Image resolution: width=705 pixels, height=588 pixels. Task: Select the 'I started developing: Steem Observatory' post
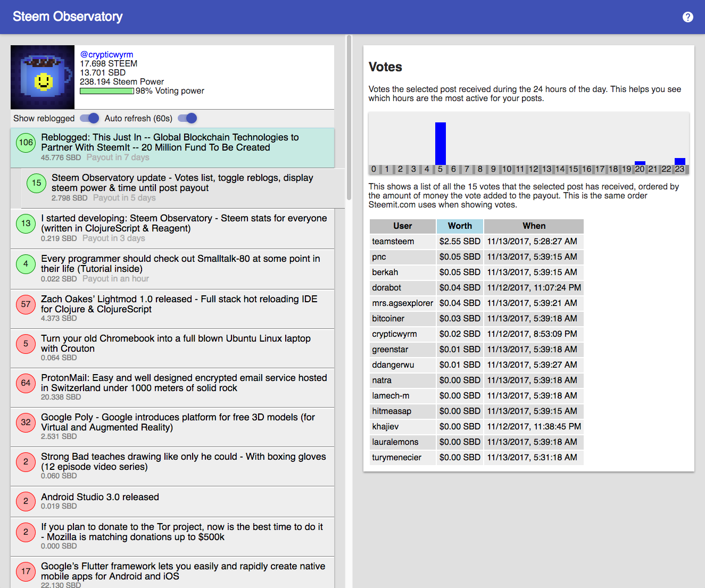click(x=172, y=228)
